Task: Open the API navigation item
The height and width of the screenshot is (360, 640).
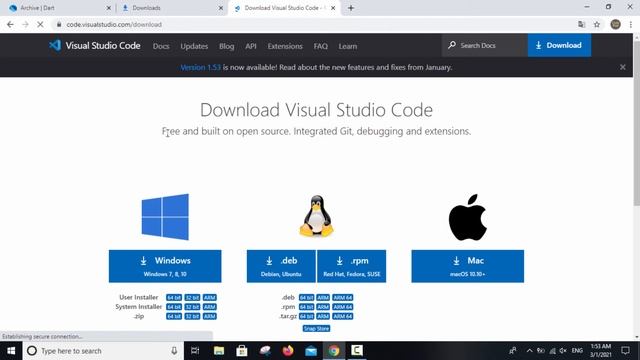Action: tap(251, 46)
